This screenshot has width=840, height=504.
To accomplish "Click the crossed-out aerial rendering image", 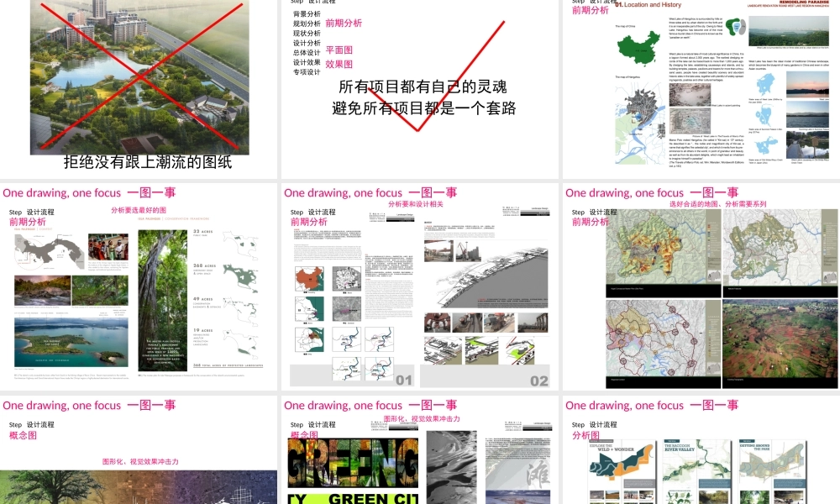I will point(139,76).
